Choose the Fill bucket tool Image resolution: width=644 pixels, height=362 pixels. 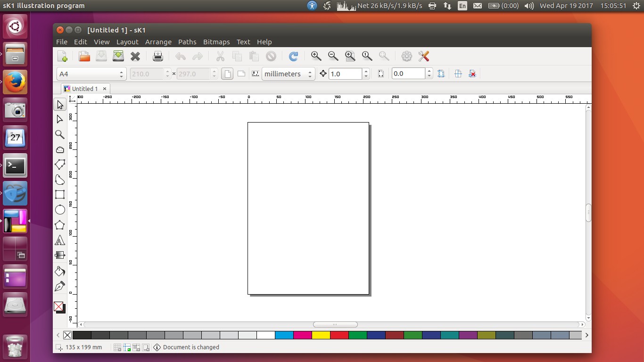coord(60,271)
